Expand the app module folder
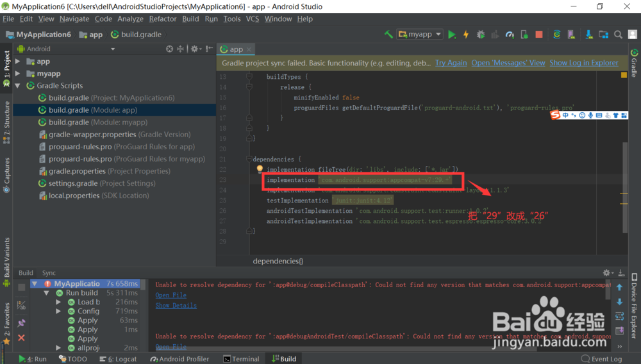Viewport: 641px width, 364px height. click(18, 62)
